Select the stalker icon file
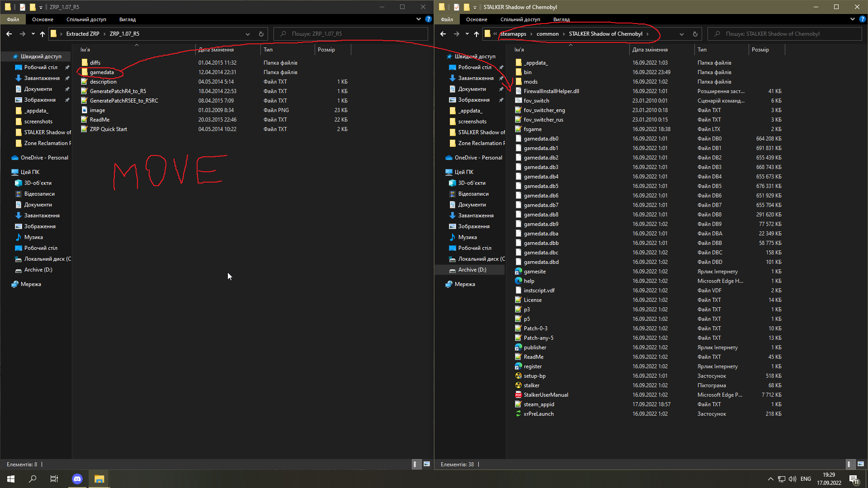 coord(519,385)
